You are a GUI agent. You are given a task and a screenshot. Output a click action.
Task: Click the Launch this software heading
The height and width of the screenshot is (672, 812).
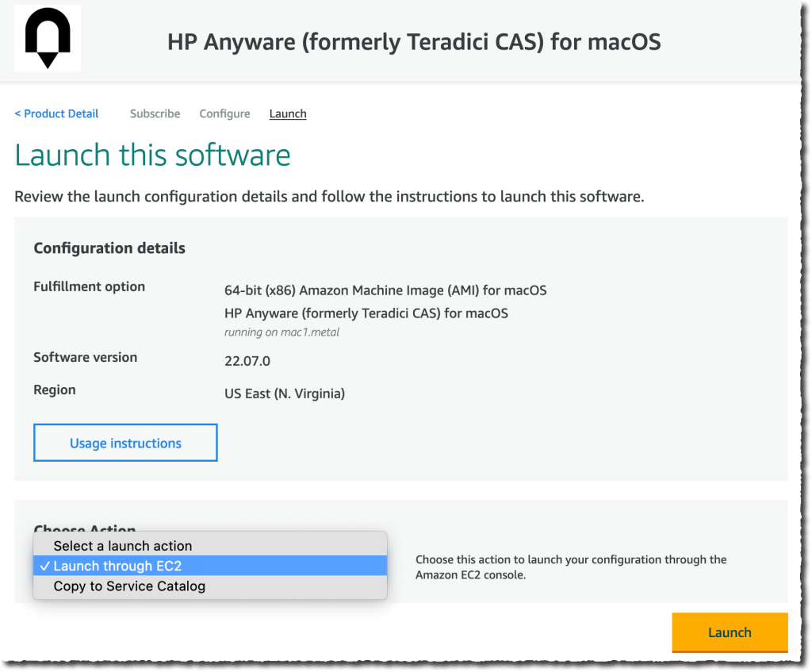click(152, 155)
